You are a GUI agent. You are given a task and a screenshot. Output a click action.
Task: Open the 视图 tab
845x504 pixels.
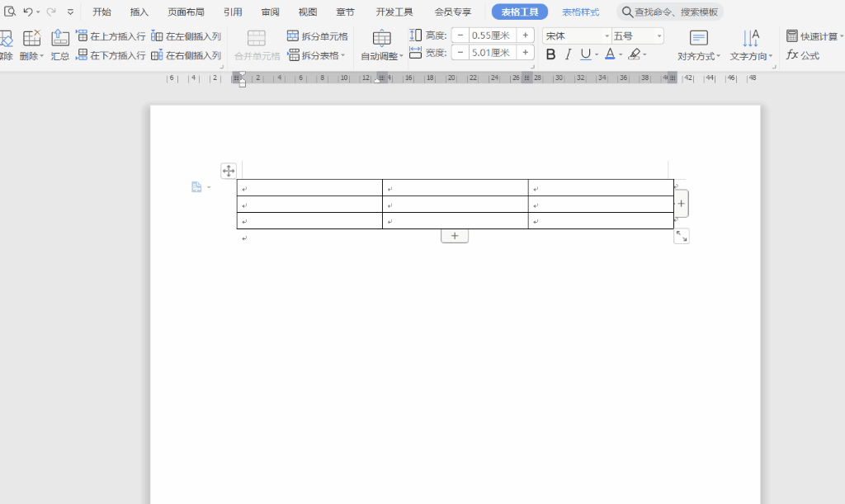pos(308,12)
